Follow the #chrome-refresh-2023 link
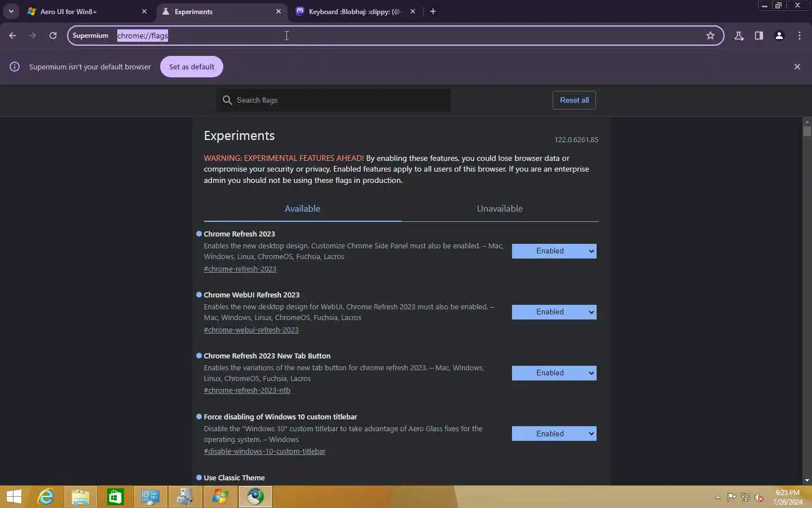This screenshot has height=508, width=812. point(240,269)
